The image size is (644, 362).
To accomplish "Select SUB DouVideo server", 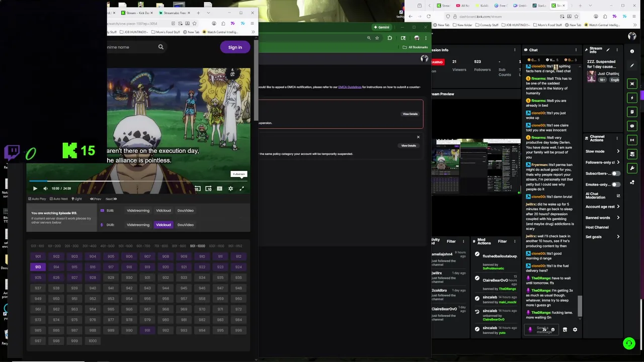I will (x=186, y=211).
